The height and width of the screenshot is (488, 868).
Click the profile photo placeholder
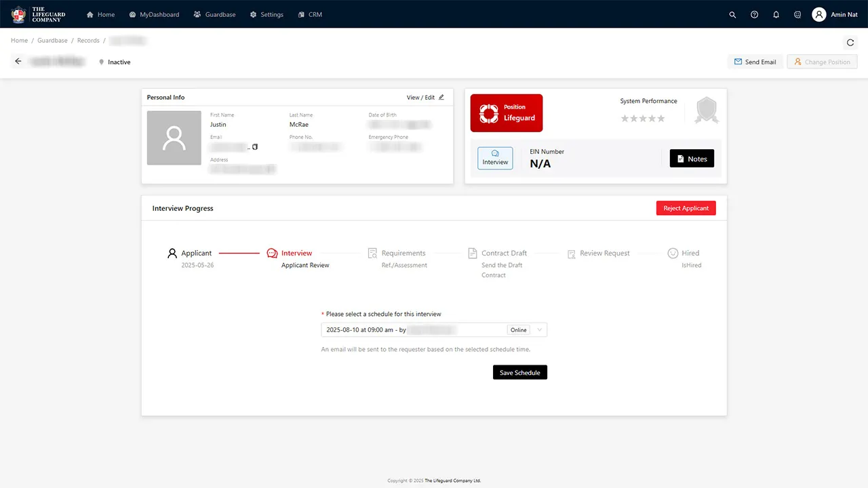[174, 138]
